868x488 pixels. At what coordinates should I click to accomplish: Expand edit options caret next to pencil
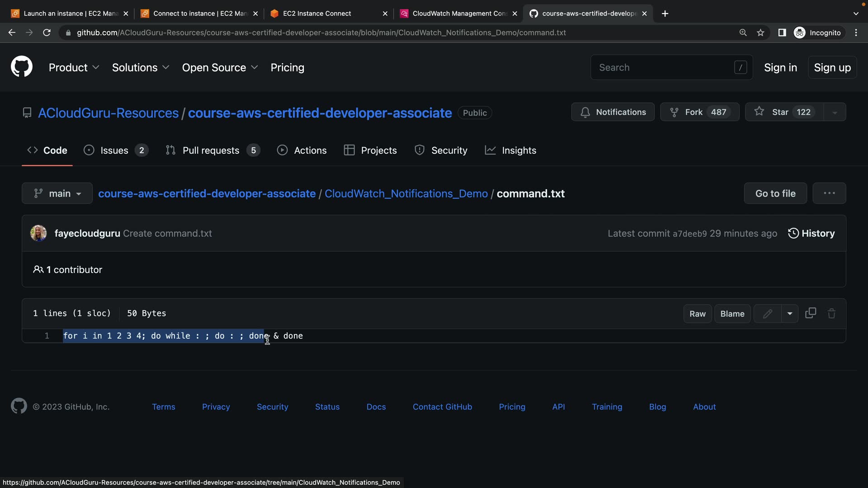pyautogui.click(x=790, y=314)
